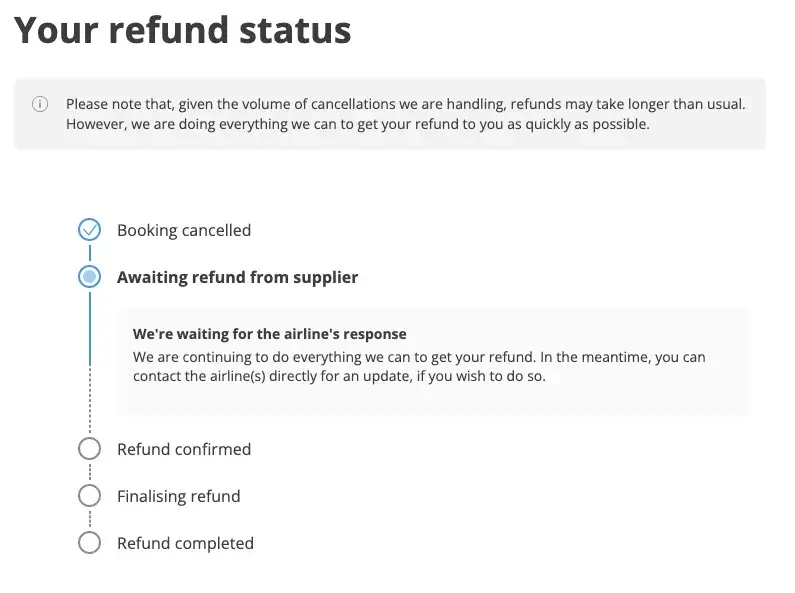Select the active Awaiting refund step circle
Image resolution: width=795 pixels, height=593 pixels.
(90, 277)
